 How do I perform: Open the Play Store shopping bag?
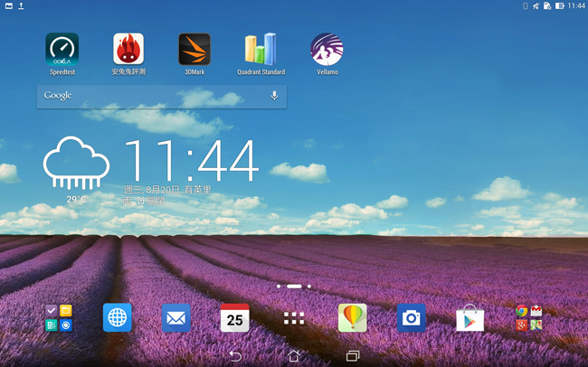[469, 318]
